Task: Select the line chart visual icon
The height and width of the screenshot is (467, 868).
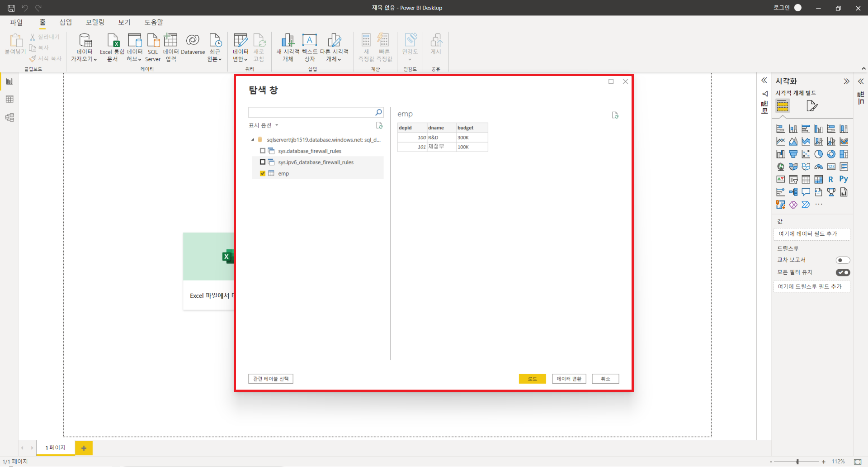Action: click(780, 142)
